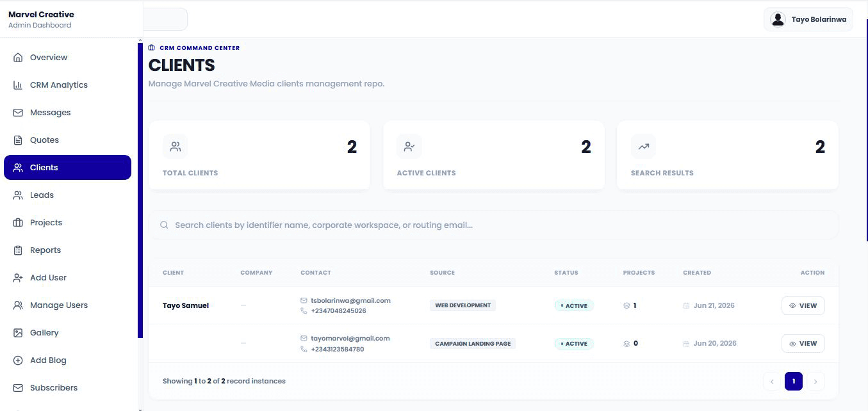Click the next page chevron
Screen dimensions: 868x411
point(815,382)
